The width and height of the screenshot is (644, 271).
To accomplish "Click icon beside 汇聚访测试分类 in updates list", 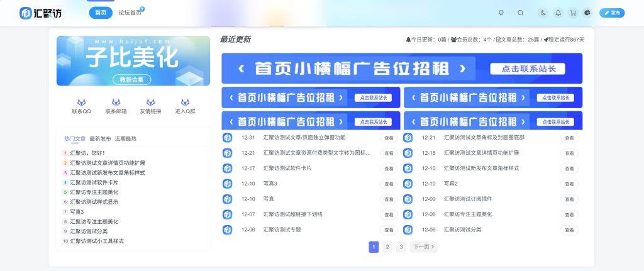I will (408, 230).
